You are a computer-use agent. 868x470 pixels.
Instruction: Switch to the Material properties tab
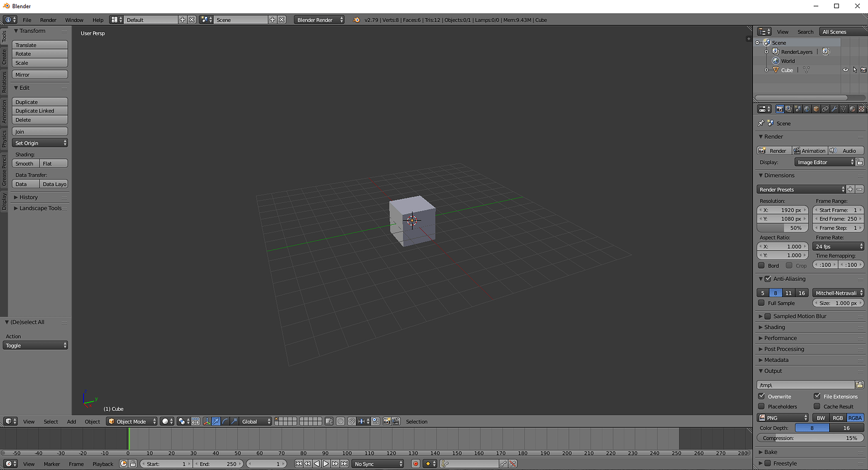pyautogui.click(x=853, y=108)
